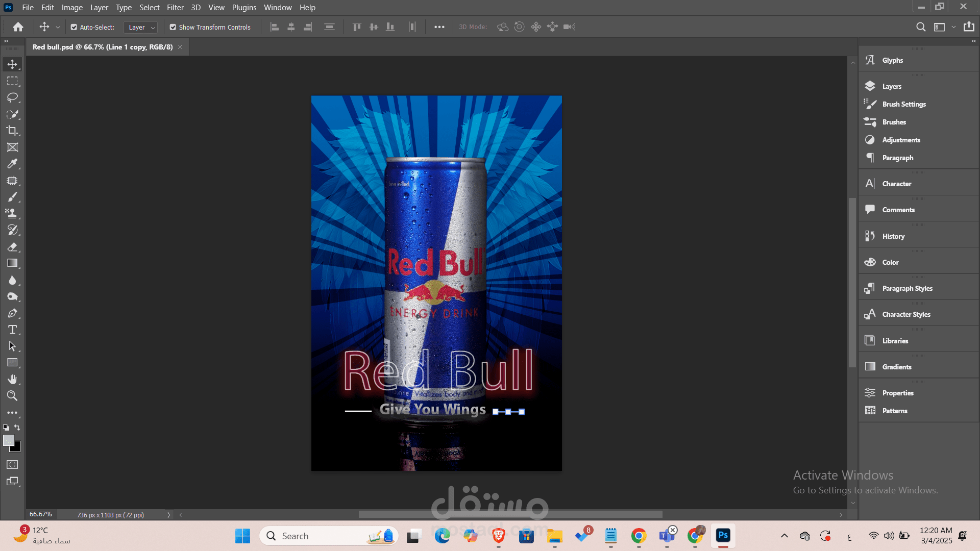The width and height of the screenshot is (980, 551).
Task: Open the Adjustments panel
Action: coord(900,140)
